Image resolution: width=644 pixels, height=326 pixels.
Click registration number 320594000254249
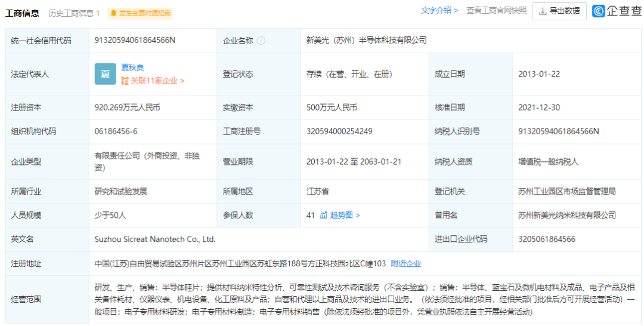click(x=339, y=131)
